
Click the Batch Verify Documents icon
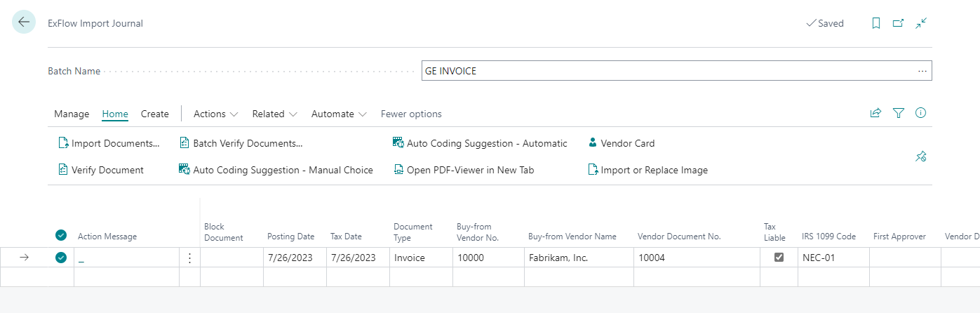tap(185, 143)
